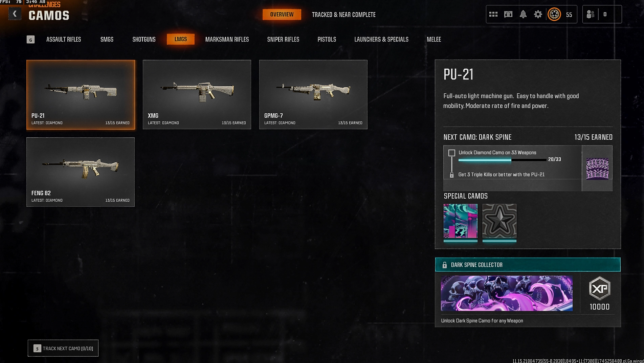Switch to the SMGs weapon category tab
644x363 pixels.
[107, 39]
